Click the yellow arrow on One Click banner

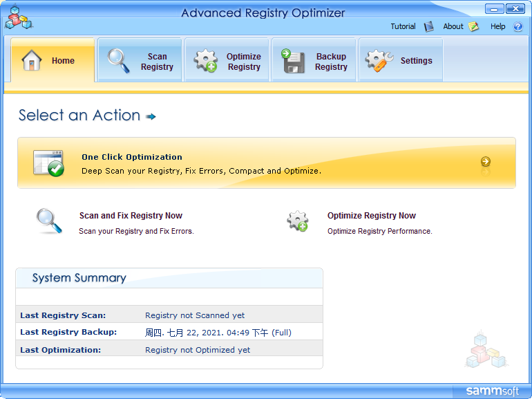coord(486,161)
